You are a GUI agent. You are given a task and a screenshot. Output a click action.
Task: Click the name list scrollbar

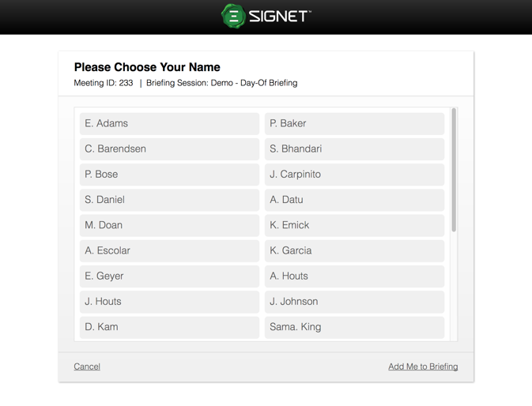click(454, 171)
